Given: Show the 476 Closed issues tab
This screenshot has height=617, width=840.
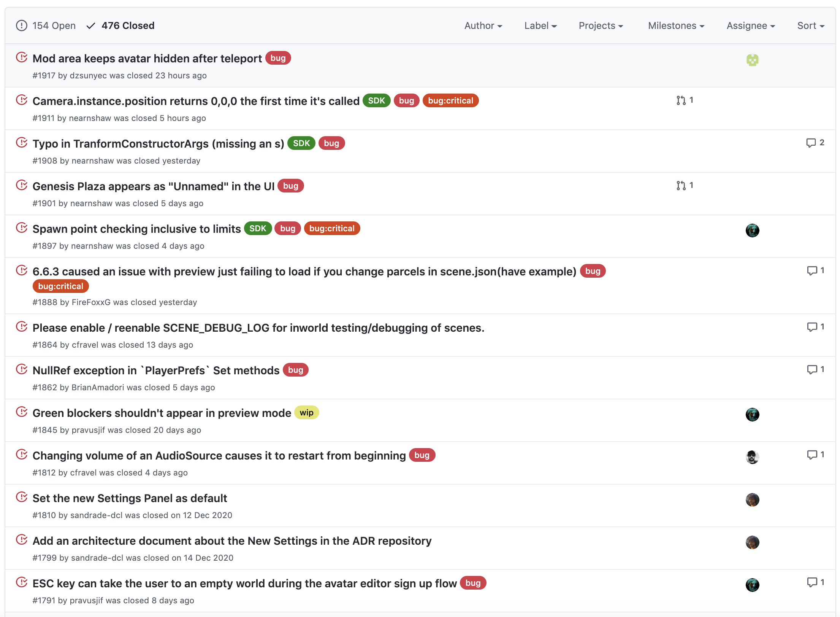Looking at the screenshot, I should 120,26.
